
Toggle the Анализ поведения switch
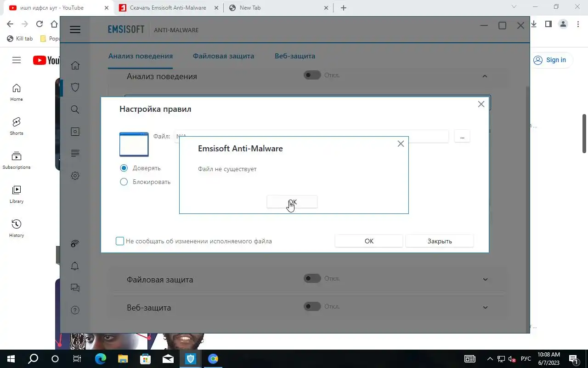click(312, 75)
